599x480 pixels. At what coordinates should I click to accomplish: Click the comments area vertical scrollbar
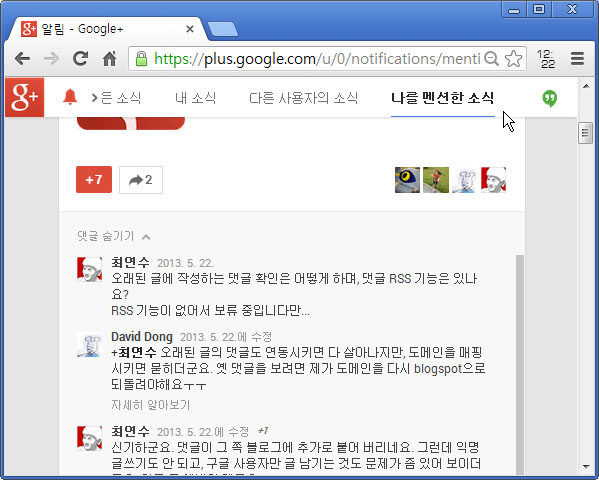coord(520,363)
